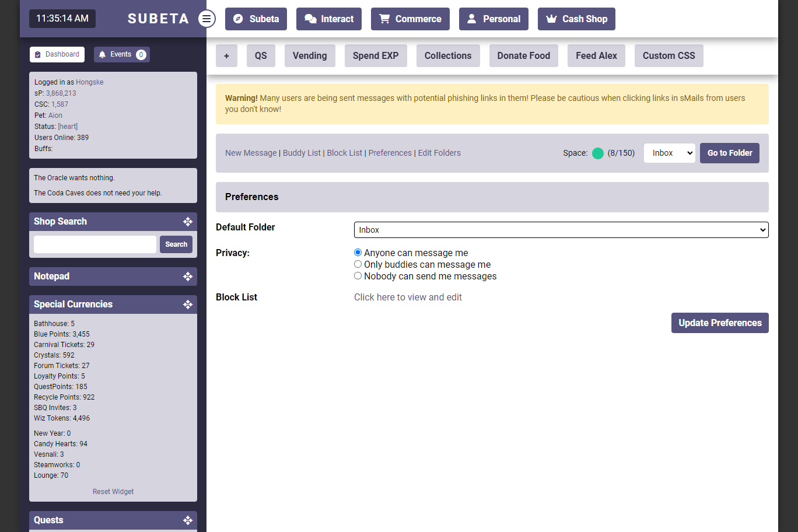Click the move icon on Special Currencies widget
798x532 pixels.
click(188, 304)
